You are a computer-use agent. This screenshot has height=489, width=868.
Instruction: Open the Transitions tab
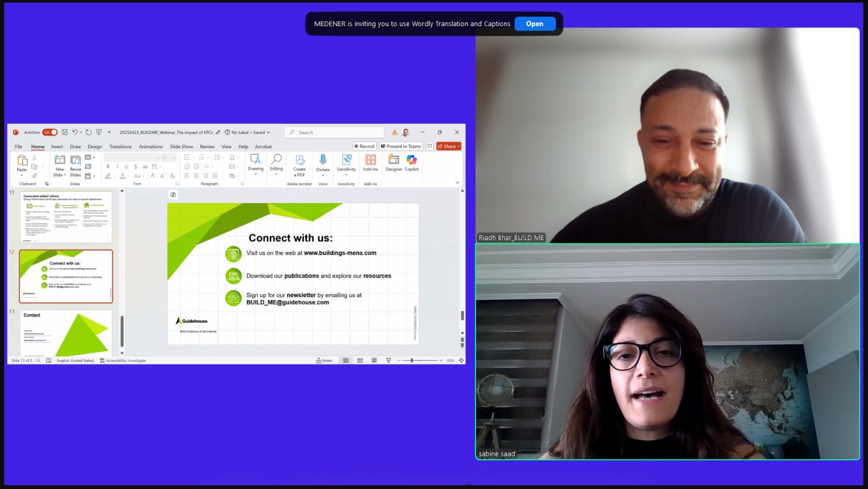120,146
